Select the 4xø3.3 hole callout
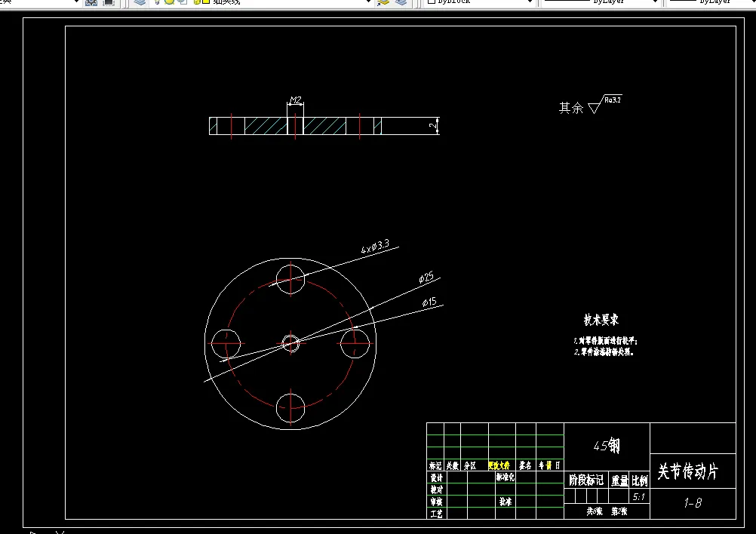 [375, 247]
